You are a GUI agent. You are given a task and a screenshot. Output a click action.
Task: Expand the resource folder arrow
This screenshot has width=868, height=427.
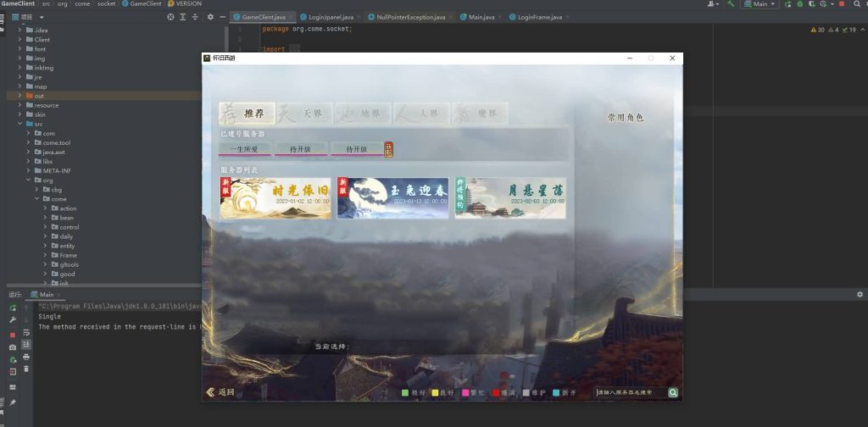[20, 105]
